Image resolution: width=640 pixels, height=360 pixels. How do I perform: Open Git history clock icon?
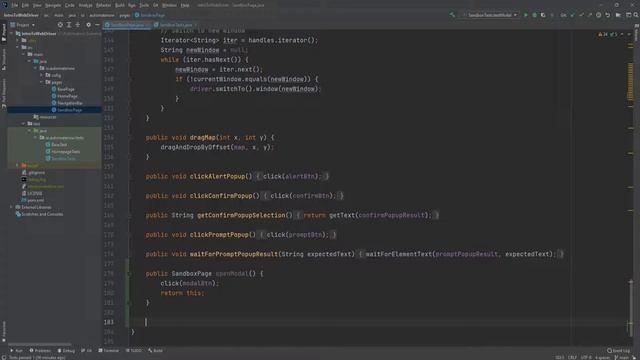pos(598,15)
